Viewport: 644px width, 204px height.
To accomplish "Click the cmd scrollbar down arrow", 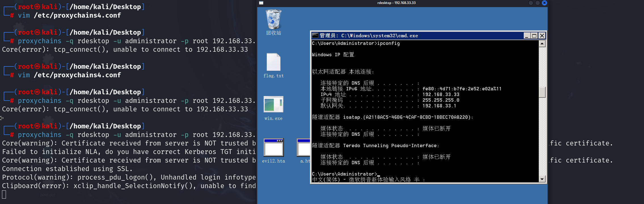I will pyautogui.click(x=542, y=179).
